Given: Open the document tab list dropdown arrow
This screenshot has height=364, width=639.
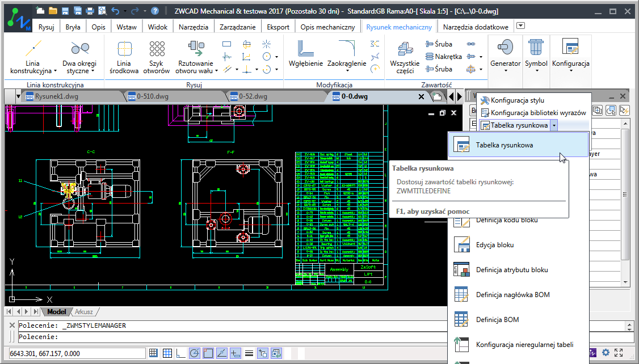Looking at the screenshot, I should click(x=18, y=96).
